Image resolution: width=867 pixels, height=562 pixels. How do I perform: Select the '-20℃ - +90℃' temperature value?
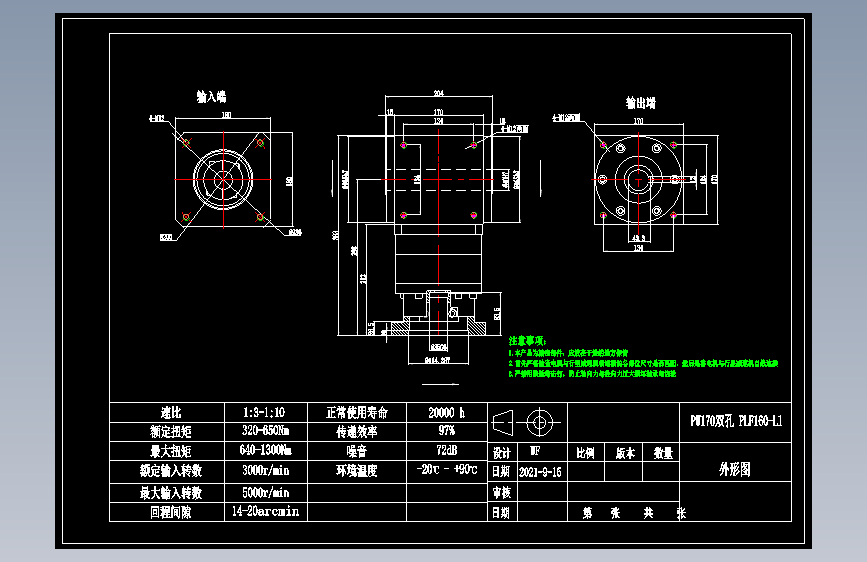point(447,469)
